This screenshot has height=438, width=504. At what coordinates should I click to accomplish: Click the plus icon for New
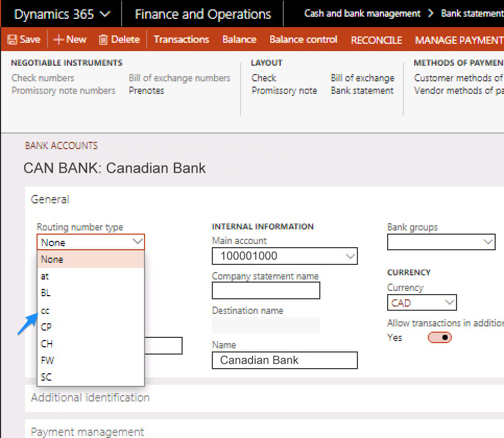pos(58,40)
